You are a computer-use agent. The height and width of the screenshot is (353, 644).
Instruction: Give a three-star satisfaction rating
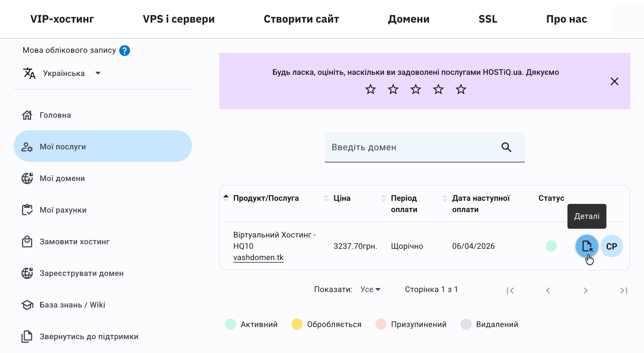click(415, 90)
